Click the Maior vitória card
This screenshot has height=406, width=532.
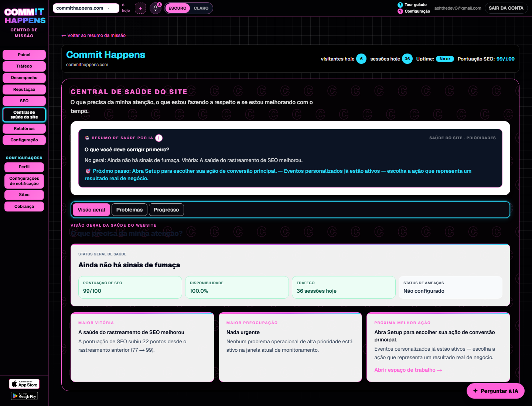(x=142, y=347)
